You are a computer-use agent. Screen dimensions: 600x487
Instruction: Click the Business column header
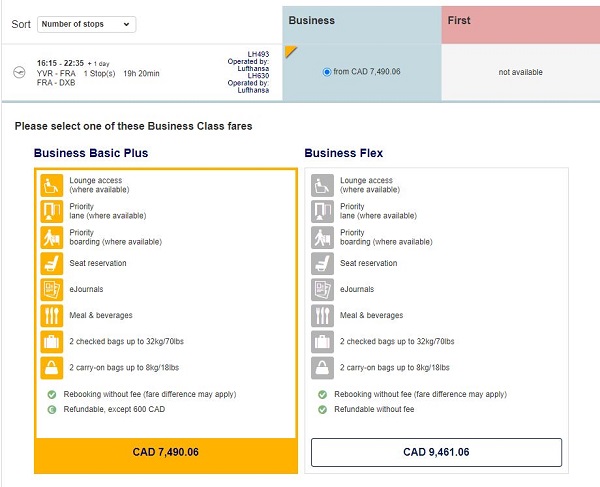[361, 21]
